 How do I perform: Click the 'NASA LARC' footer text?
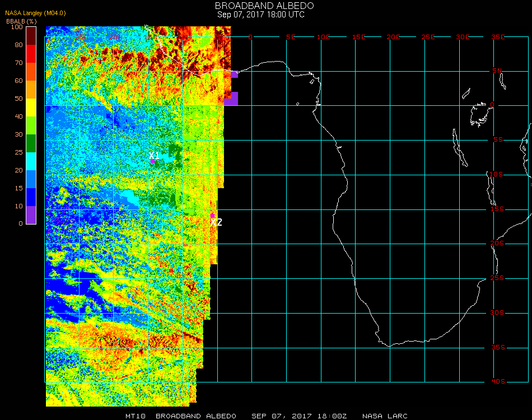click(x=385, y=416)
